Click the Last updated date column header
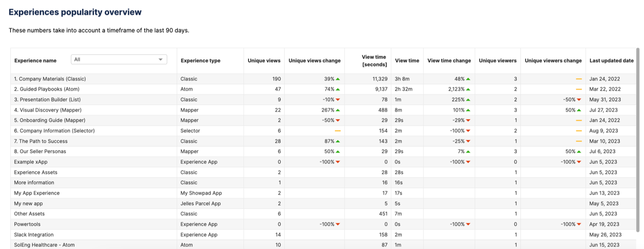The height and width of the screenshot is (249, 644). click(612, 60)
